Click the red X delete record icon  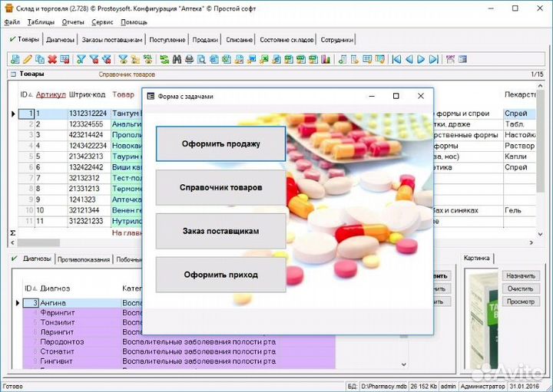(x=52, y=59)
